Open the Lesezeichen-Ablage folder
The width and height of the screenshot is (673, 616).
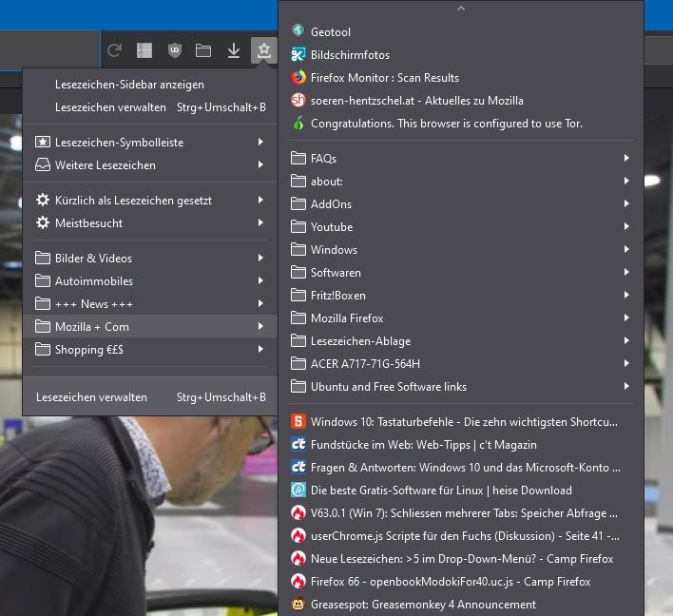click(x=461, y=341)
